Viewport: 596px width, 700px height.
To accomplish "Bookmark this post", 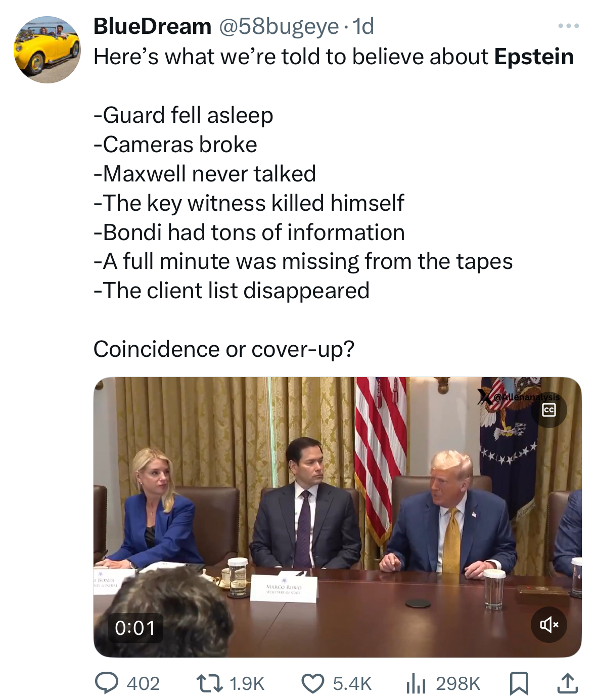I will tap(519, 683).
